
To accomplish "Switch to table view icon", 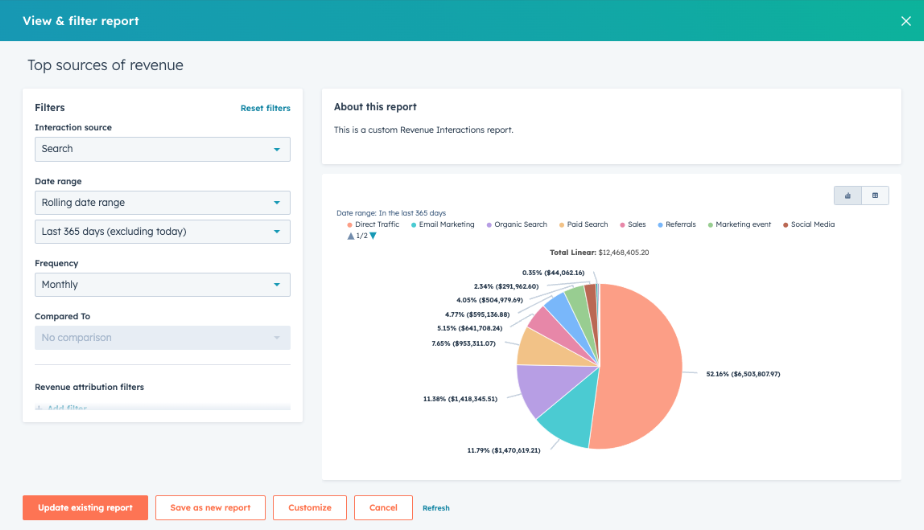I will click(875, 196).
